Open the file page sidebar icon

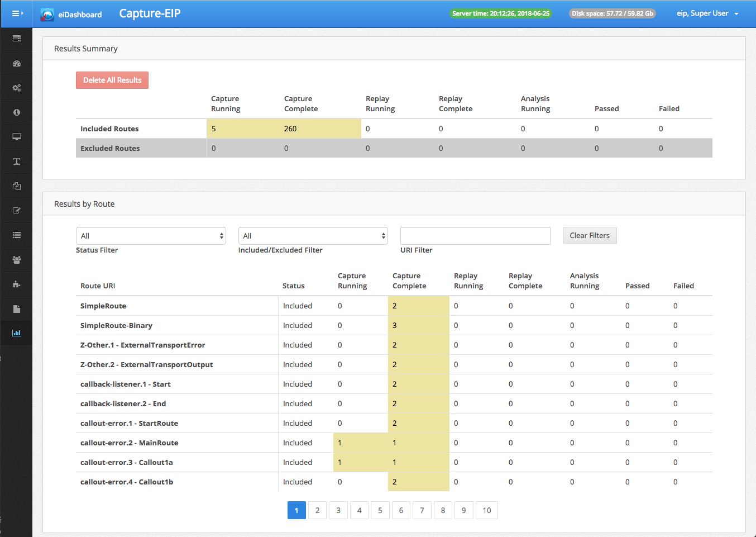click(17, 309)
